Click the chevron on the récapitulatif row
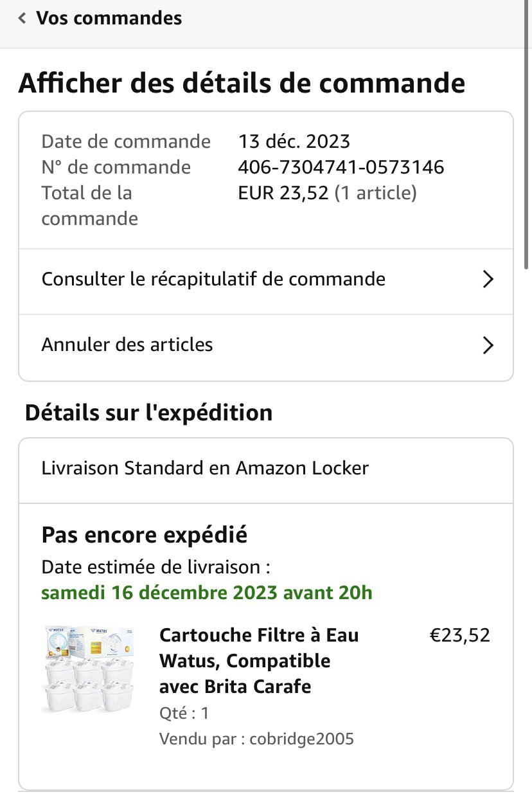 pos(488,280)
